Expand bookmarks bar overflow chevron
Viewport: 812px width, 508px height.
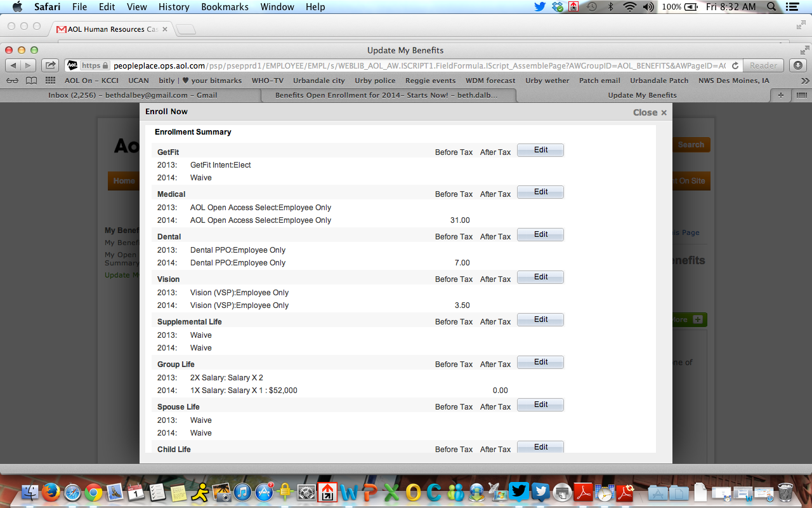click(x=805, y=81)
